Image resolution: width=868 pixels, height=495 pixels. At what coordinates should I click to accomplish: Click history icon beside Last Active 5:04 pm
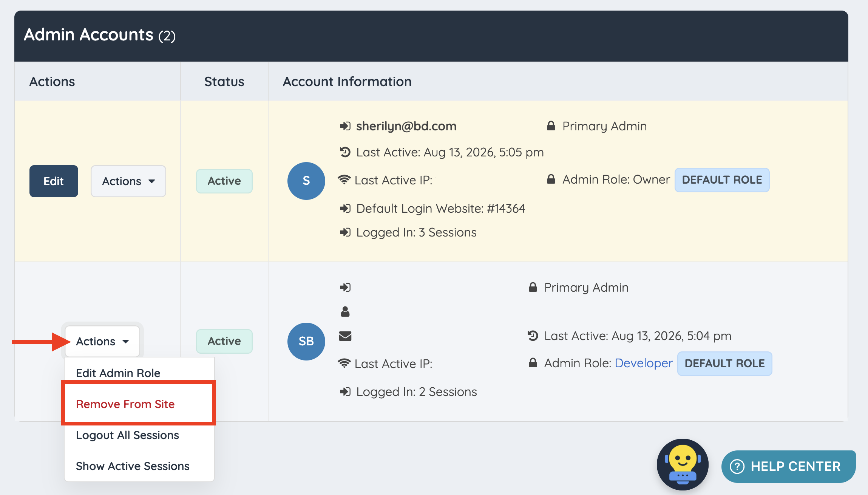click(533, 336)
